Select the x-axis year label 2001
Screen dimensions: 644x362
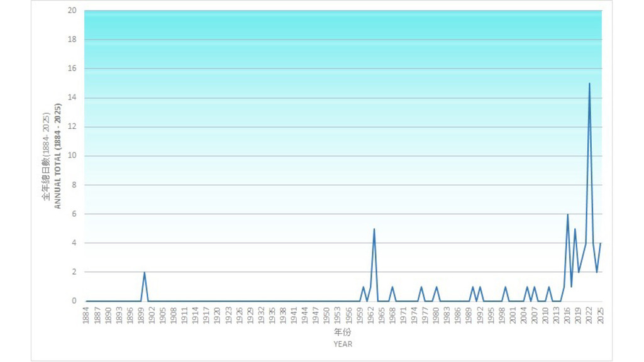(x=513, y=314)
